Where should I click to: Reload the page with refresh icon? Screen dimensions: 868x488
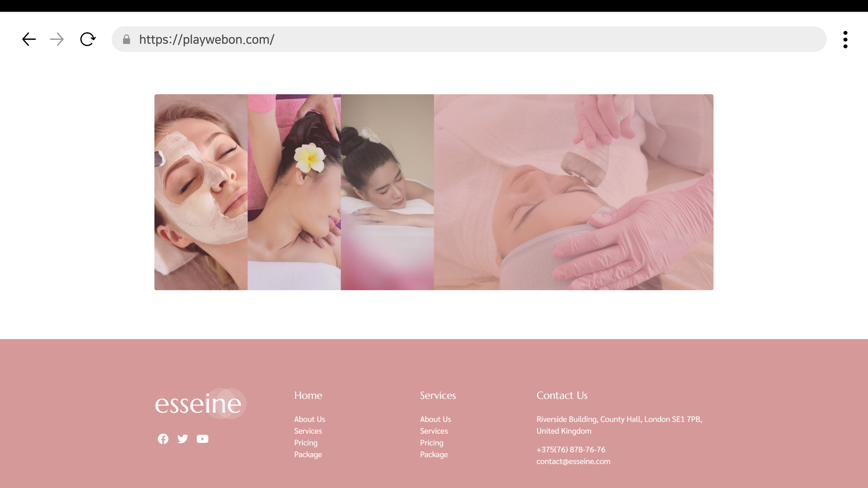(x=88, y=39)
